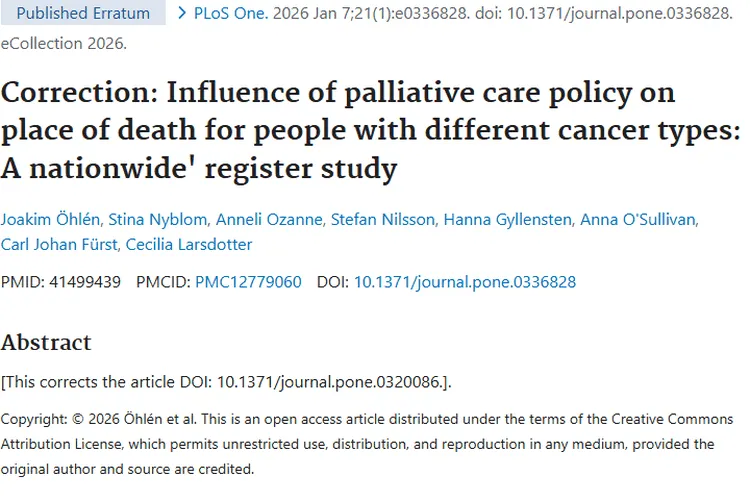The width and height of the screenshot is (750, 500).
Task: Click the corrected article DOI text
Action: [x=329, y=381]
